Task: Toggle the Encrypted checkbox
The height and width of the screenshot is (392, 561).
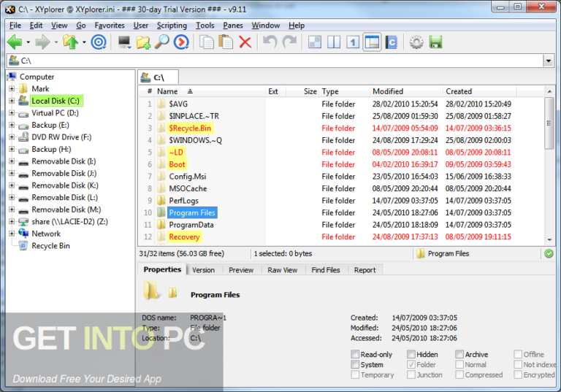Action: tap(518, 374)
